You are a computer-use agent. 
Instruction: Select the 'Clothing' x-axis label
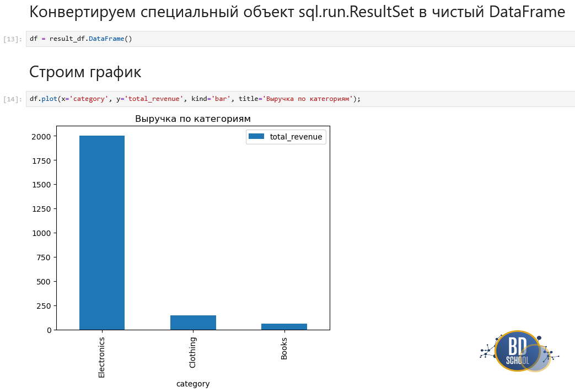(x=192, y=352)
